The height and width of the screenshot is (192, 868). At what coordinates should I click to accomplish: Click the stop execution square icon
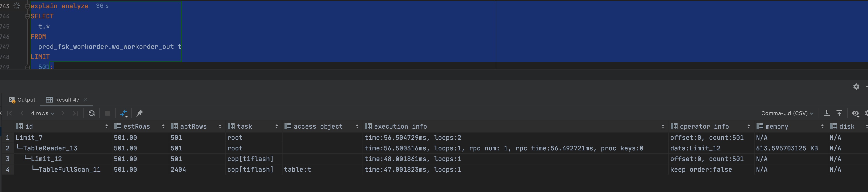pyautogui.click(x=108, y=113)
